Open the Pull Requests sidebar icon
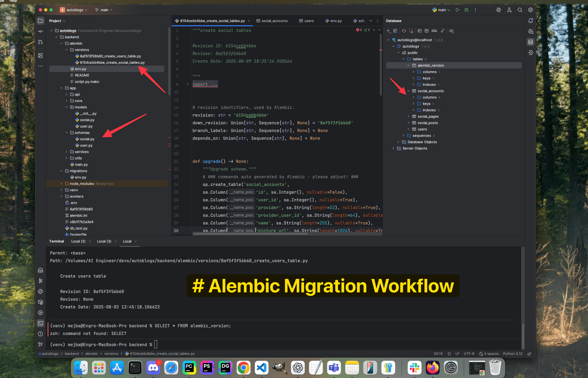The image size is (588, 378). 40,42
